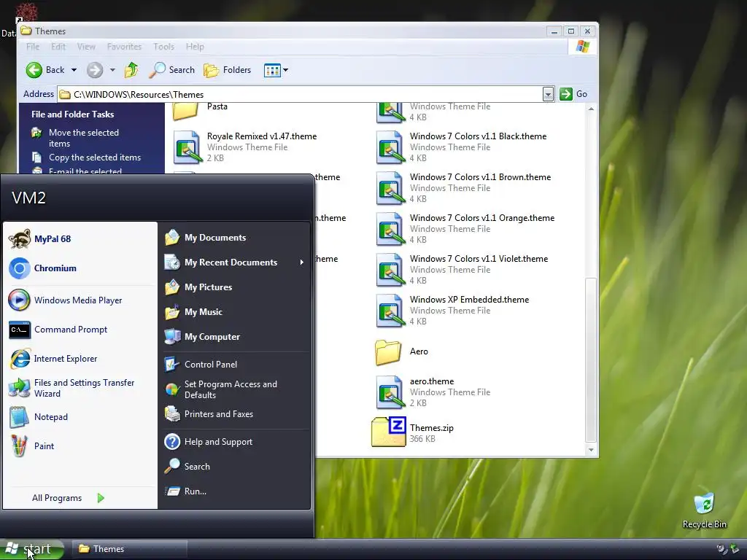
Task: Select Windows 7 Colors v1.1 Black.theme
Action: coord(461,147)
